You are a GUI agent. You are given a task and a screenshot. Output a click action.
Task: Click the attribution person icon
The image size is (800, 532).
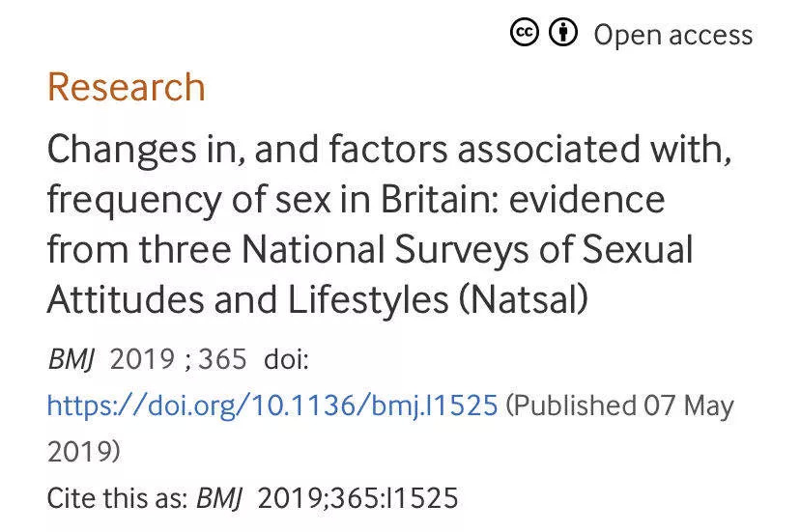click(x=563, y=33)
